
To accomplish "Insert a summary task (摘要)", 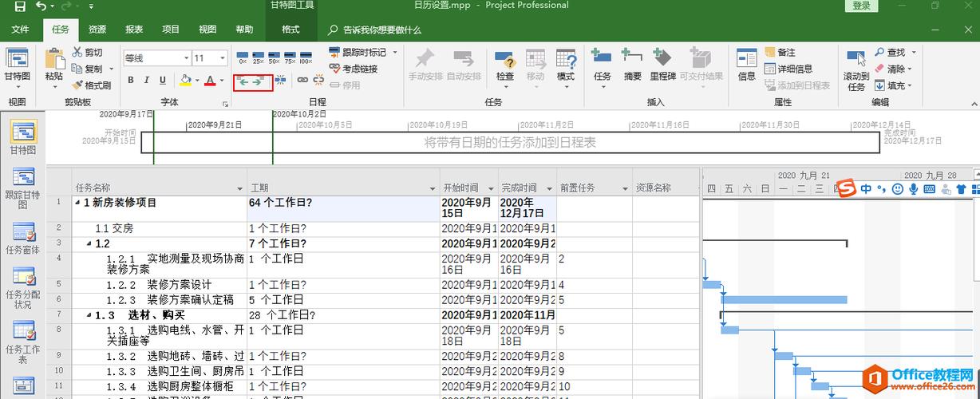I will pyautogui.click(x=633, y=65).
